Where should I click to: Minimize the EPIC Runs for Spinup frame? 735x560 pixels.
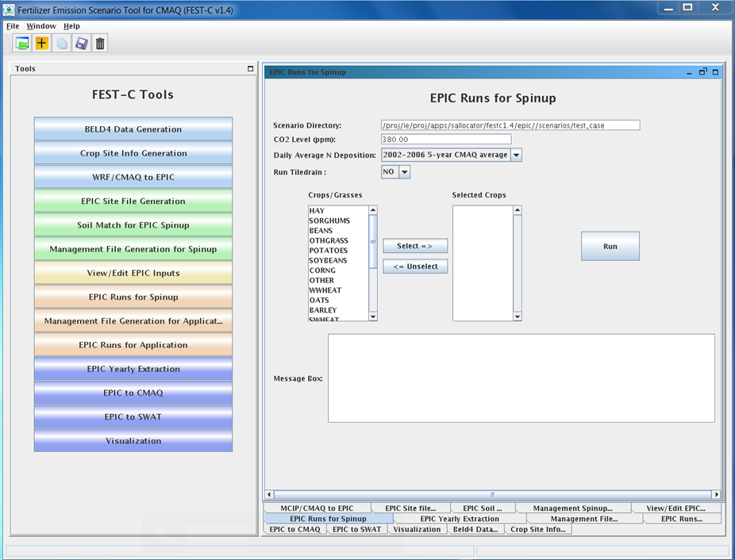(x=689, y=73)
